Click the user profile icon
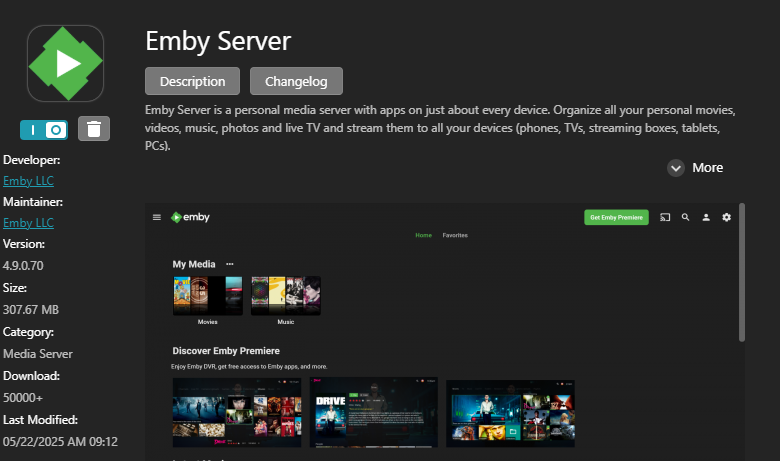Image resolution: width=780 pixels, height=461 pixels. click(706, 217)
